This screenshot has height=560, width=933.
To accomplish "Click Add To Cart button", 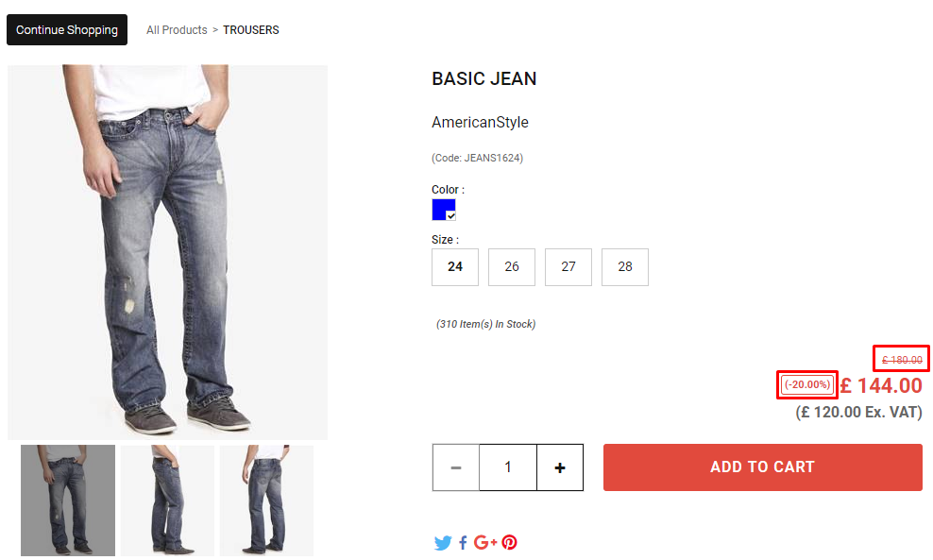I will [763, 467].
